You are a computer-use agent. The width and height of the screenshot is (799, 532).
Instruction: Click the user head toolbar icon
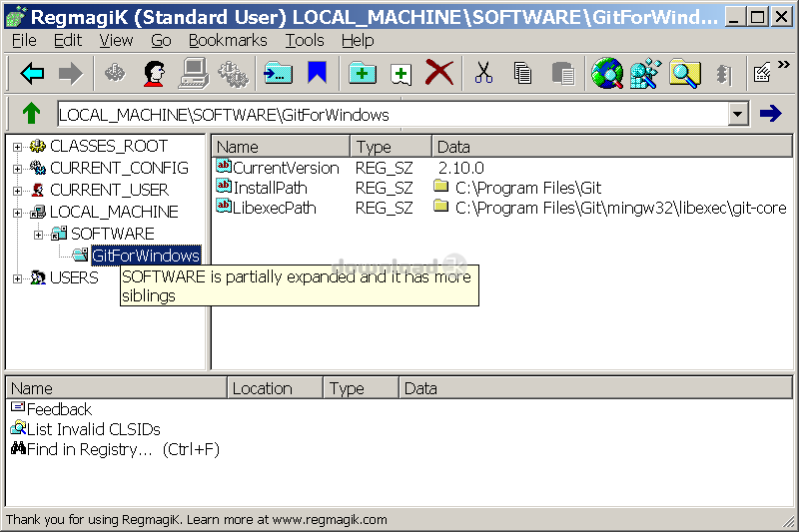coord(155,73)
